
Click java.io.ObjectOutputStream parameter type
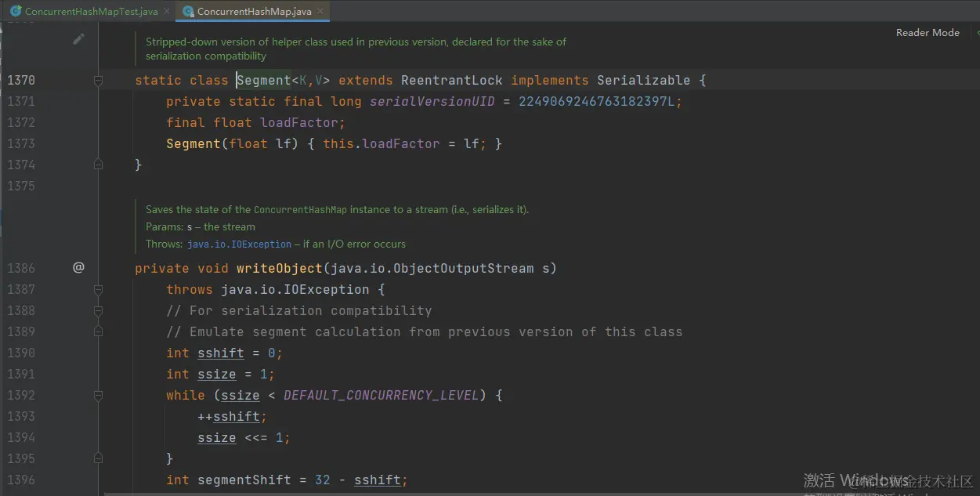pos(432,268)
